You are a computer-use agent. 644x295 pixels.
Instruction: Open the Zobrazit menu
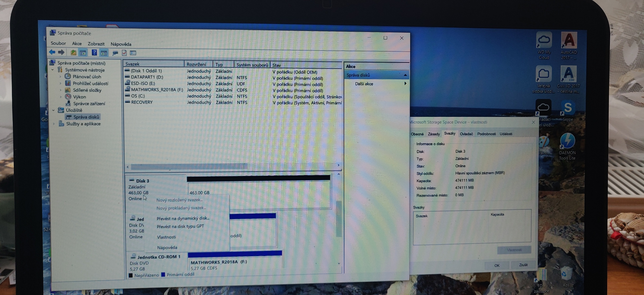pyautogui.click(x=96, y=44)
